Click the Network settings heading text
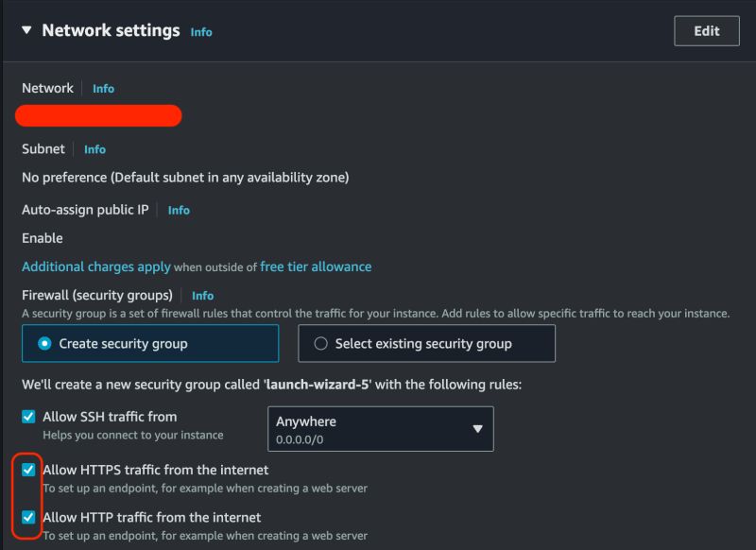756x550 pixels. pyautogui.click(x=111, y=30)
